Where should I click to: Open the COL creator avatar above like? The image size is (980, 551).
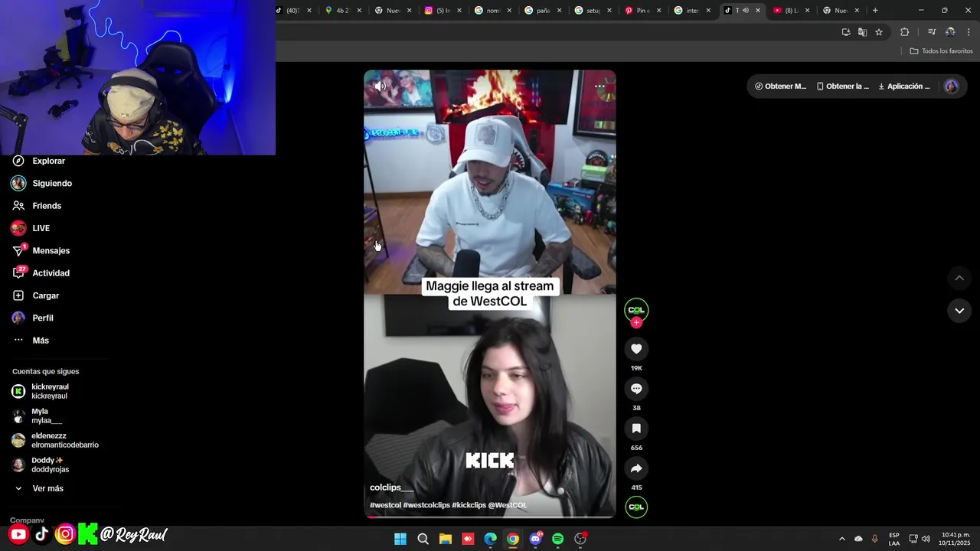tap(636, 309)
